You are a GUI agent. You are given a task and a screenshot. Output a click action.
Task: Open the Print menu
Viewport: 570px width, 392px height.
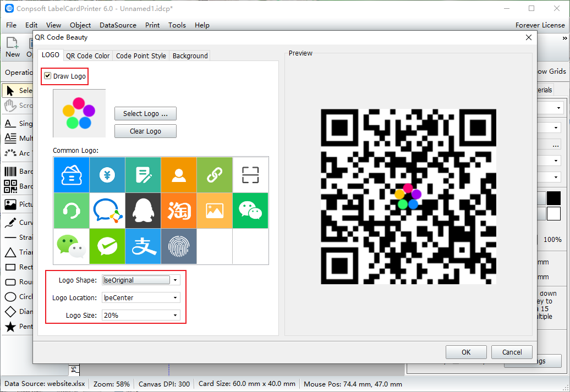(x=152, y=25)
